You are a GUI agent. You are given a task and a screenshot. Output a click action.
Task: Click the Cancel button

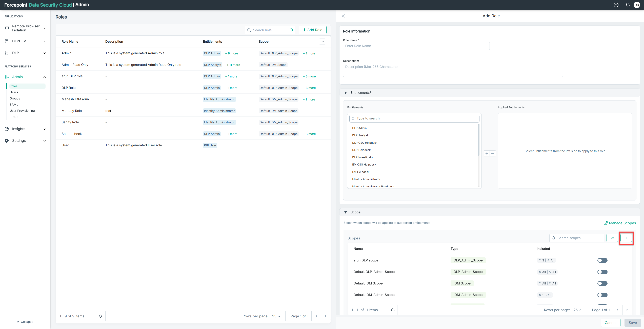click(x=610, y=323)
